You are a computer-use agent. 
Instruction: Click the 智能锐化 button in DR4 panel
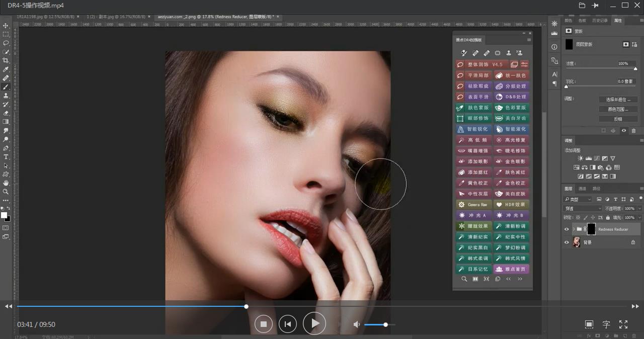click(x=473, y=129)
